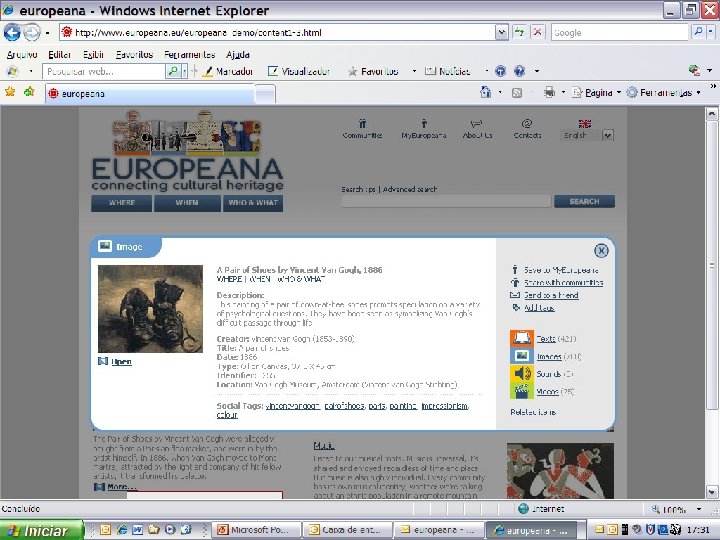
Task: Close the image detail overlay with X
Action: [601, 250]
